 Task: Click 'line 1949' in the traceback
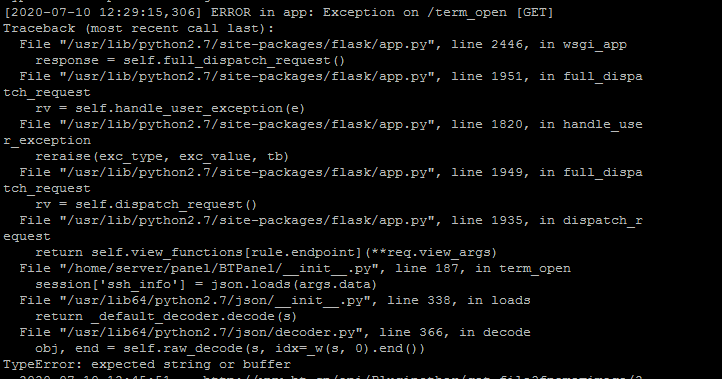click(487, 173)
